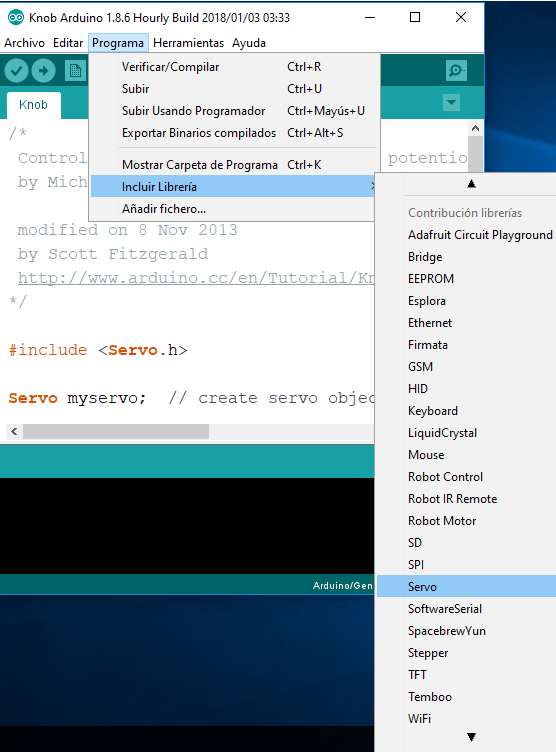Click the Servo myservo; code line
The image size is (556, 752).
click(77, 398)
